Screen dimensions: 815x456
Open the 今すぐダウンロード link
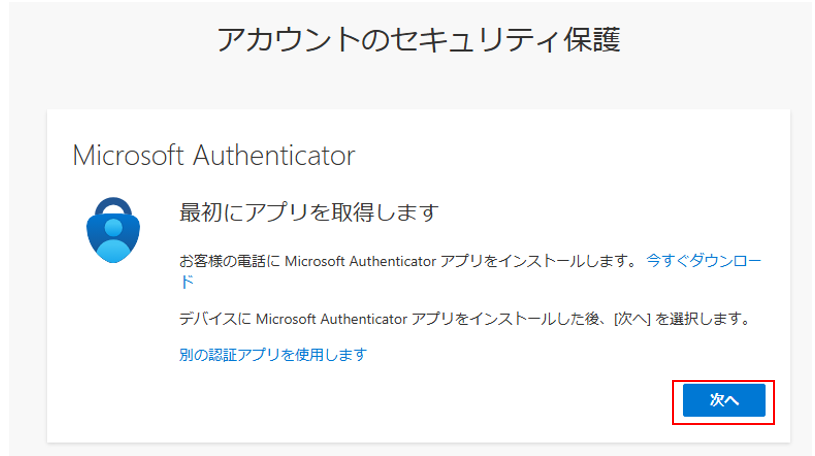[x=703, y=260]
